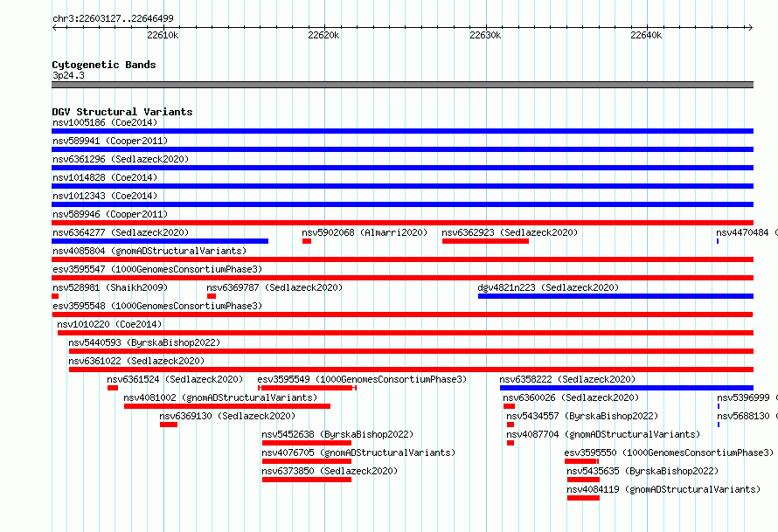This screenshot has height=532, width=778.
Task: Select nsv5902068 (Almarri2020) label
Action: tap(365, 232)
